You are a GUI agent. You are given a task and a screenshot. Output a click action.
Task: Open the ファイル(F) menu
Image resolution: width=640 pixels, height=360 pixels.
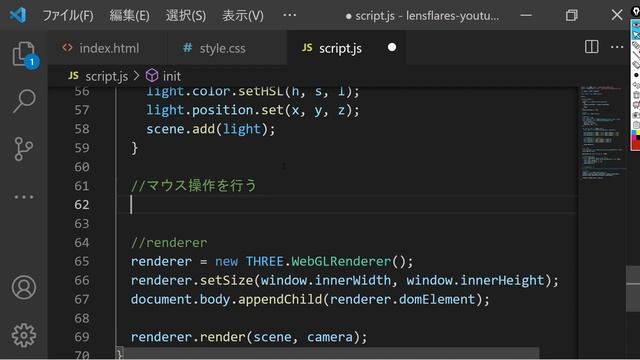[x=68, y=16]
